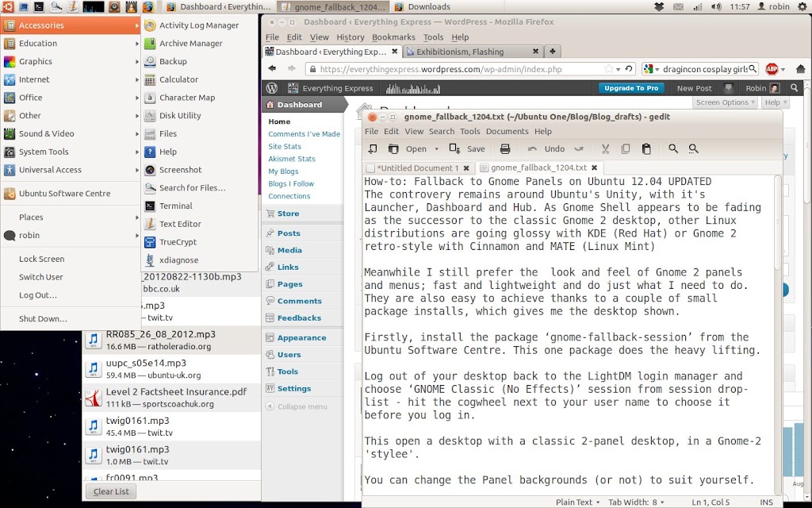Open URL history dropdown arrow

(619, 69)
